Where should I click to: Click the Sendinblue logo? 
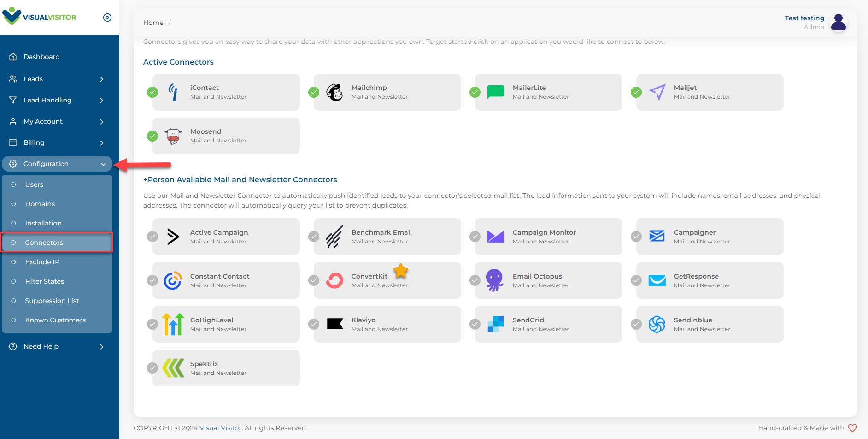click(x=657, y=324)
